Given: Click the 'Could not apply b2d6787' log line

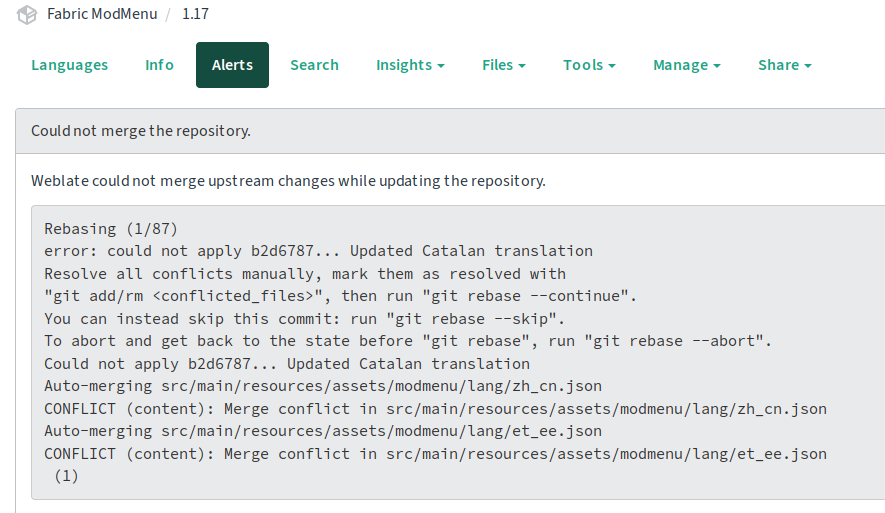Looking at the screenshot, I should [287, 364].
